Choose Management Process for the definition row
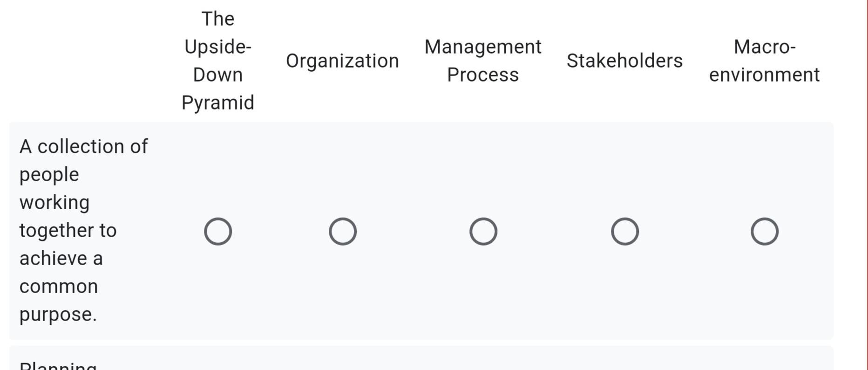 click(483, 230)
